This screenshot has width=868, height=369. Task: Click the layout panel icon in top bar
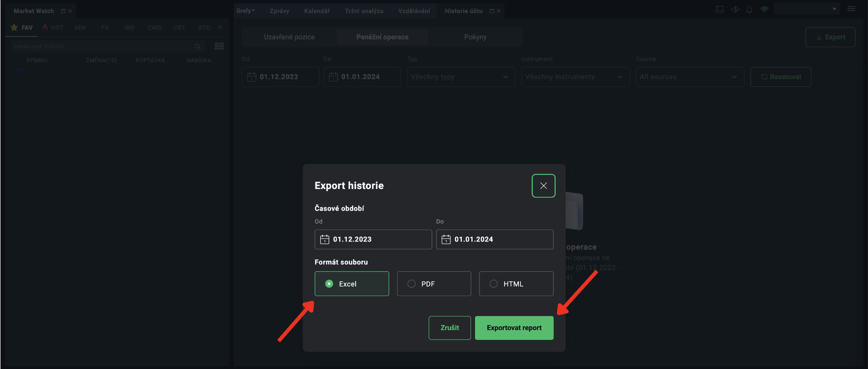(720, 9)
